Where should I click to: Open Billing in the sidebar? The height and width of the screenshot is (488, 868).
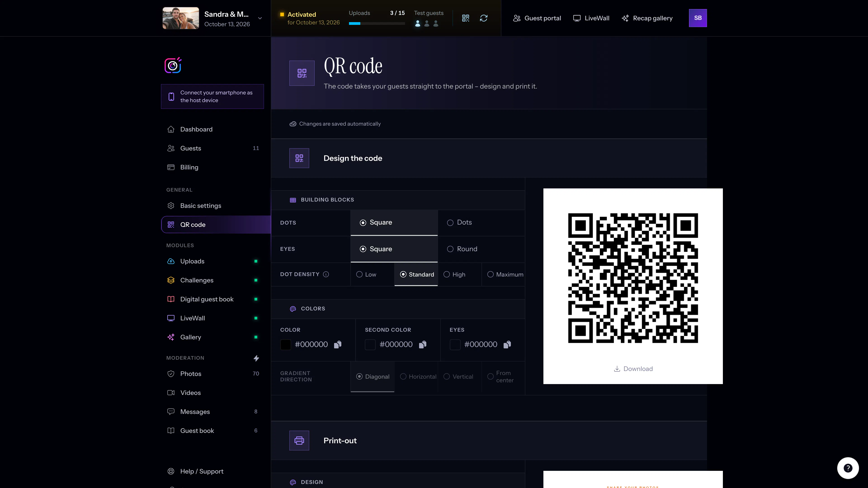[x=213, y=167]
